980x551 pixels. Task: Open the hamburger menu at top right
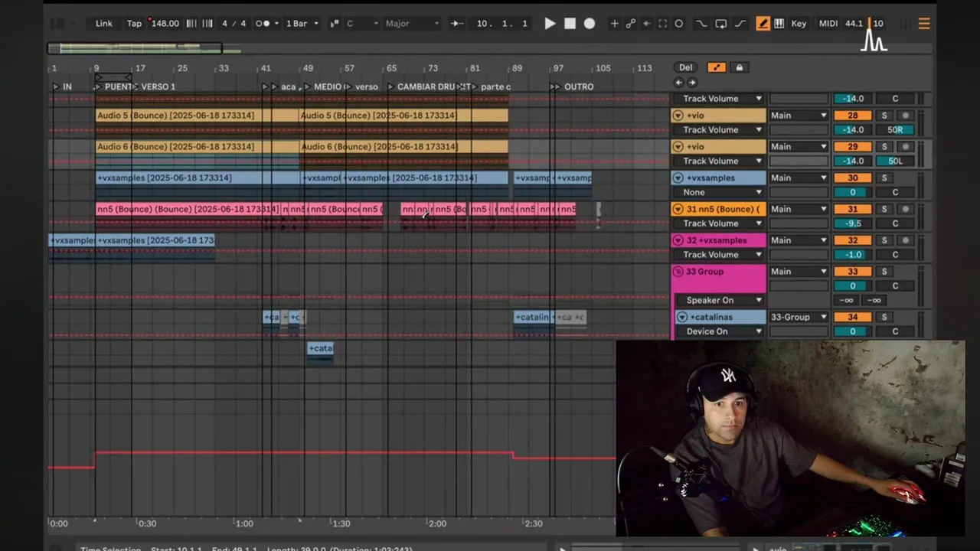[924, 24]
